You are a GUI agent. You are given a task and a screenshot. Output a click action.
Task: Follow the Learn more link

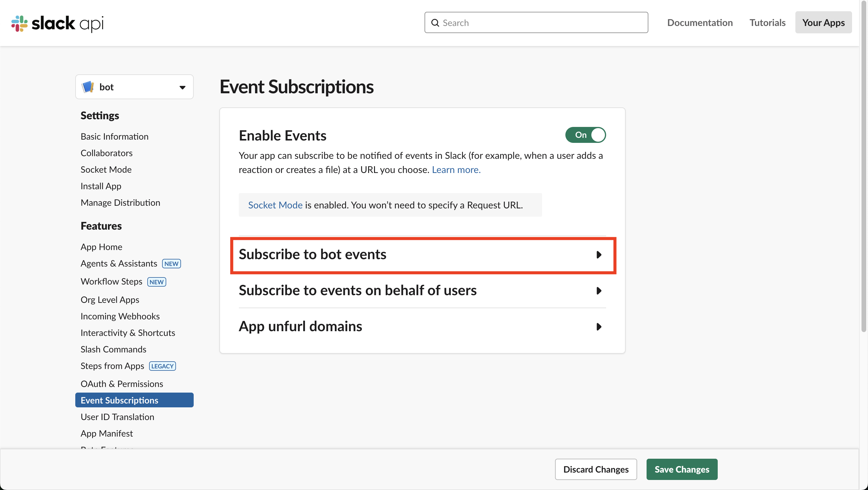click(x=456, y=169)
